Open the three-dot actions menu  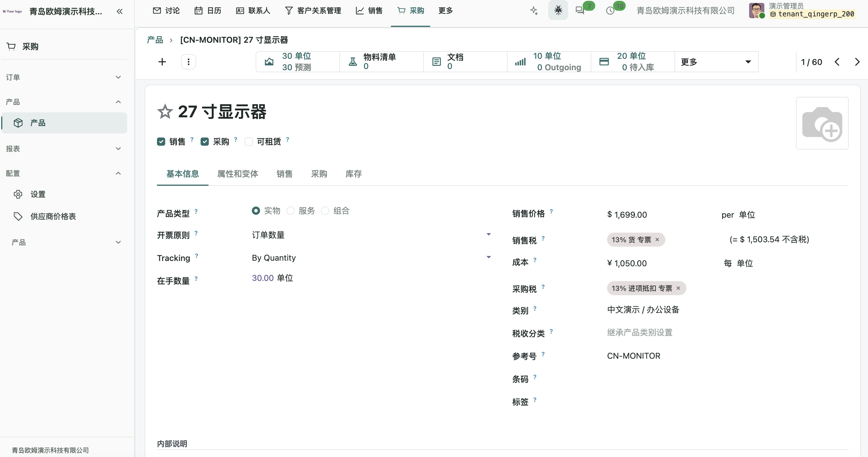click(188, 62)
